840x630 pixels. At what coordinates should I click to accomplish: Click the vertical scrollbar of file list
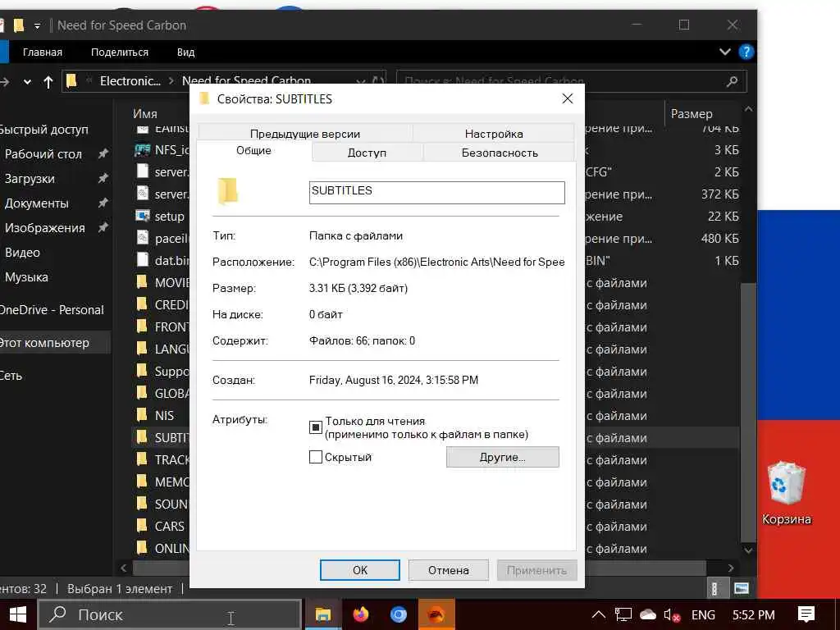click(748, 413)
